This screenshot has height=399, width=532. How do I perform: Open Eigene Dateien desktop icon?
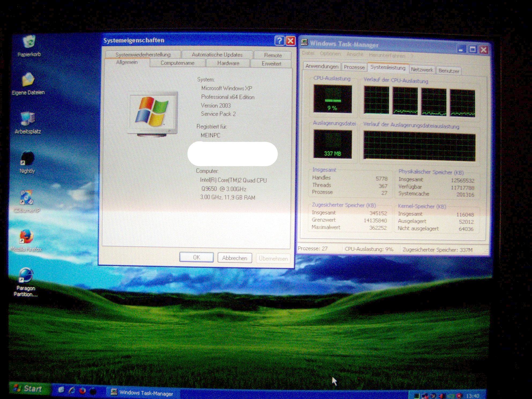pyautogui.click(x=28, y=83)
